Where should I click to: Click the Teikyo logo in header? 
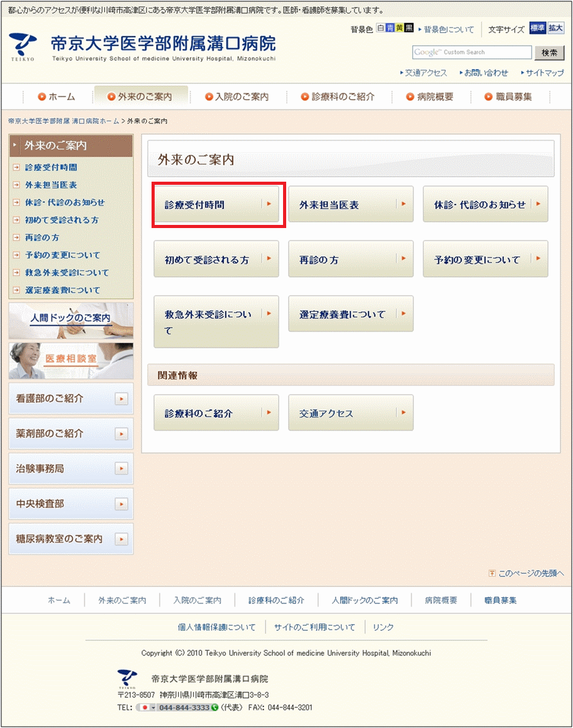(23, 46)
